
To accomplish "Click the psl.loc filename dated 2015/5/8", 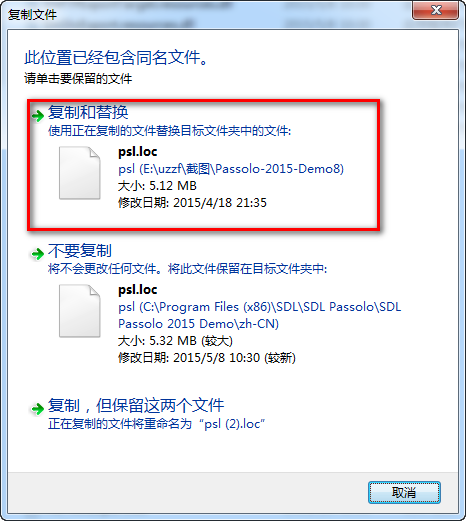I will tap(138, 290).
